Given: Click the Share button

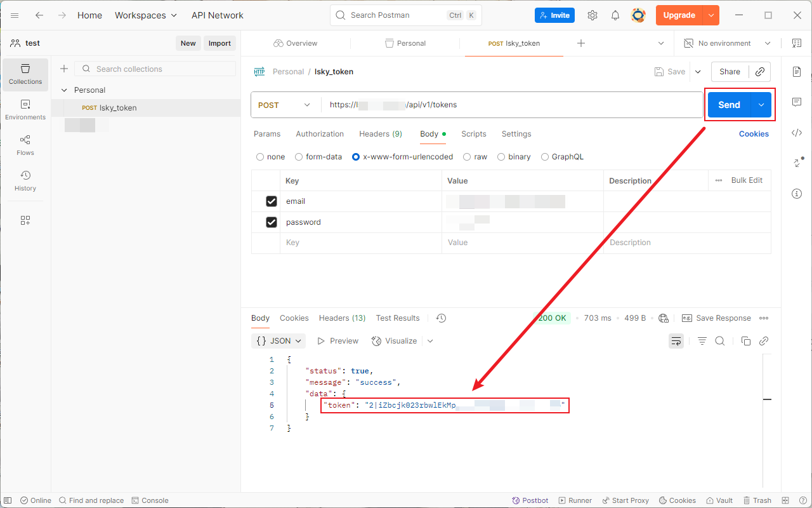Looking at the screenshot, I should (730, 72).
